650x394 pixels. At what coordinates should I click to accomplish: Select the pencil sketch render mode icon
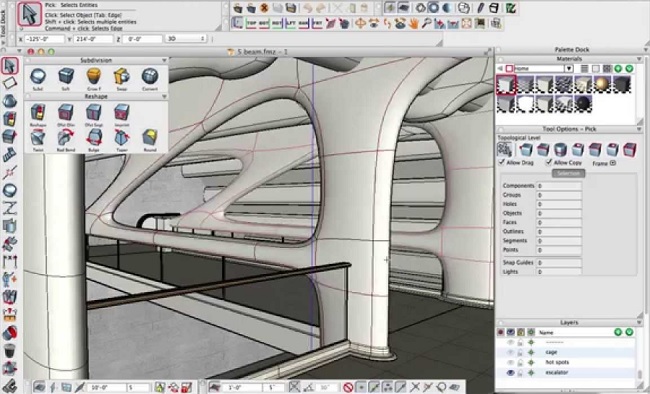(480, 8)
